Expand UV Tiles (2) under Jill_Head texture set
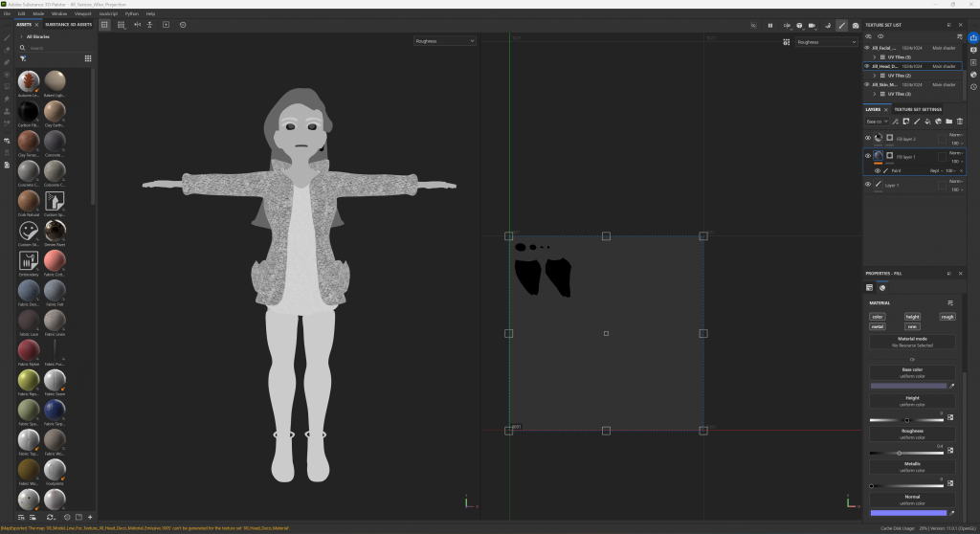 875,76
